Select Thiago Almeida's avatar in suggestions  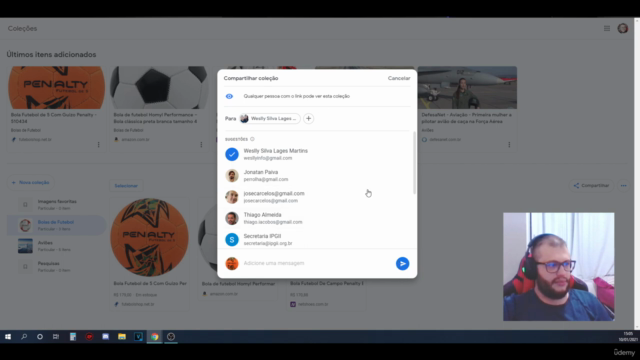(232, 218)
